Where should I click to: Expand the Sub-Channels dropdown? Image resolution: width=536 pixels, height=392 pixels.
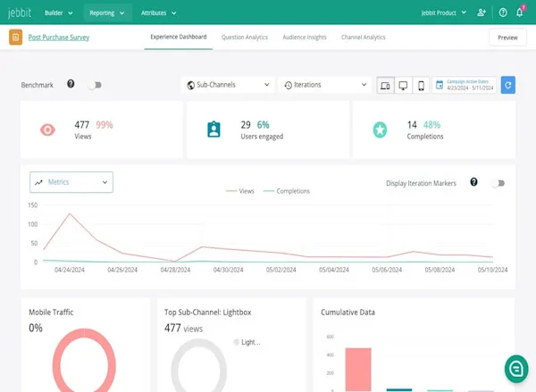(x=228, y=85)
